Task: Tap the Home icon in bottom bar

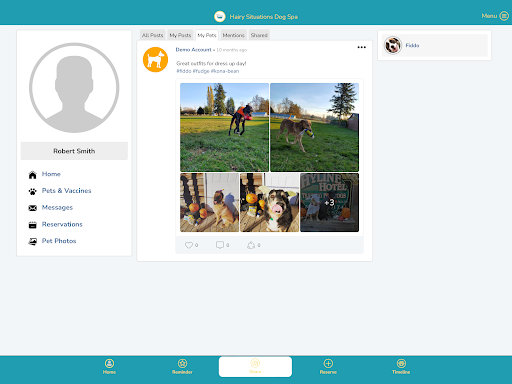Action: [109, 363]
